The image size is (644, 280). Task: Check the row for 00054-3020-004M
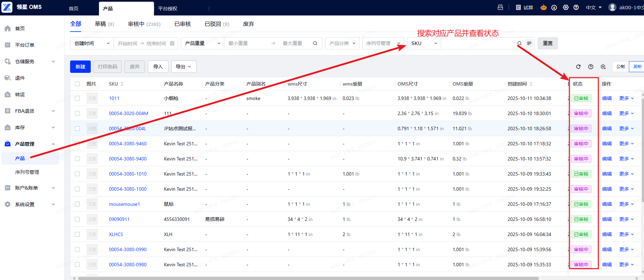77,113
